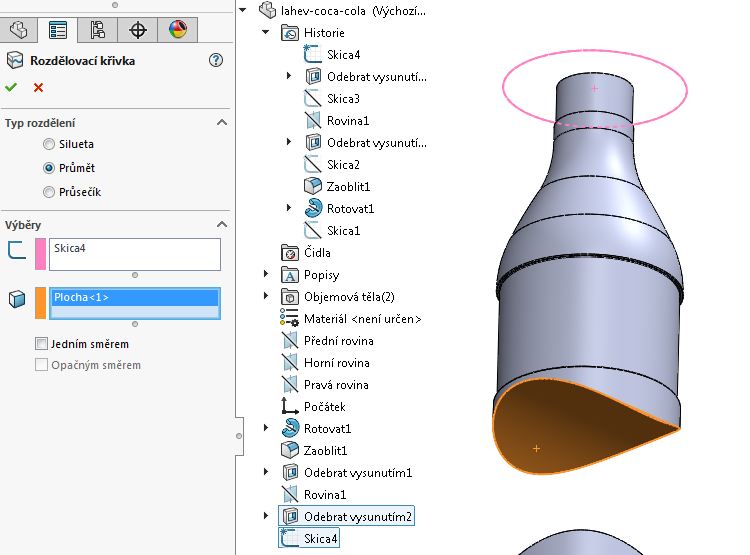
Task: Click the resize handle below the Skica4 box
Action: click(135, 275)
